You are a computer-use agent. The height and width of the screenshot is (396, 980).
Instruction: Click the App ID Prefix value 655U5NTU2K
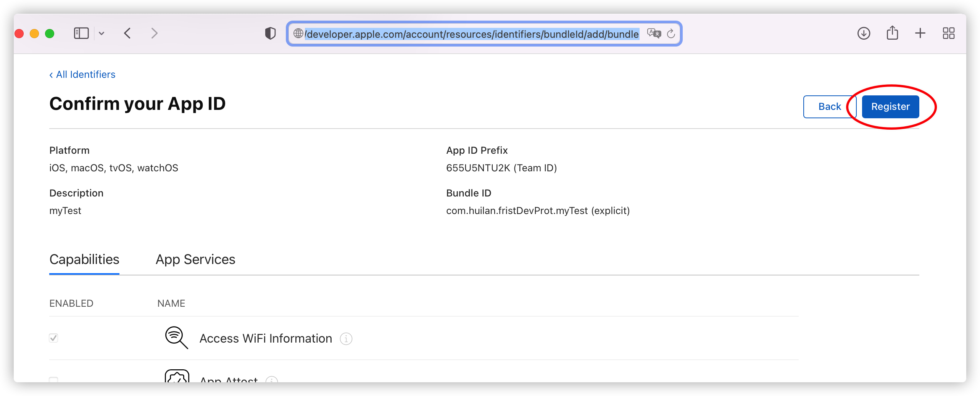[x=478, y=168]
